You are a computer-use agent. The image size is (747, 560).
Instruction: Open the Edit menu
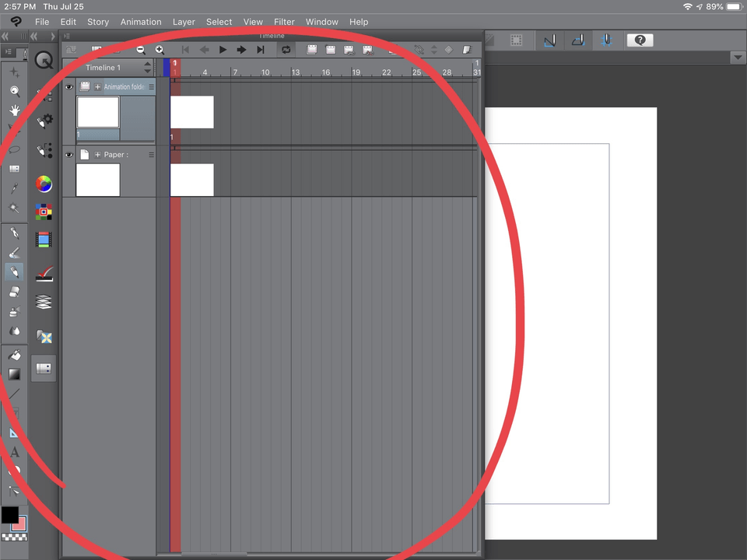click(68, 22)
